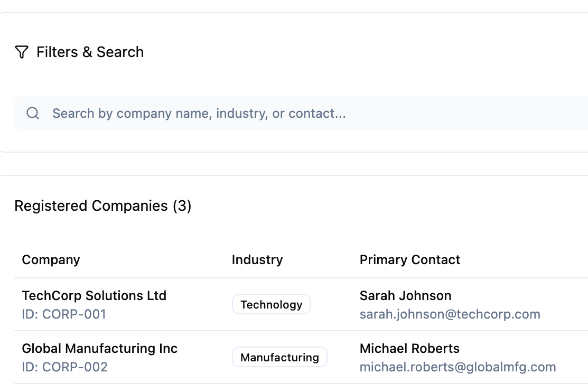The image size is (588, 392).
Task: Click the Registered Companies (3) heading
Action: point(102,206)
